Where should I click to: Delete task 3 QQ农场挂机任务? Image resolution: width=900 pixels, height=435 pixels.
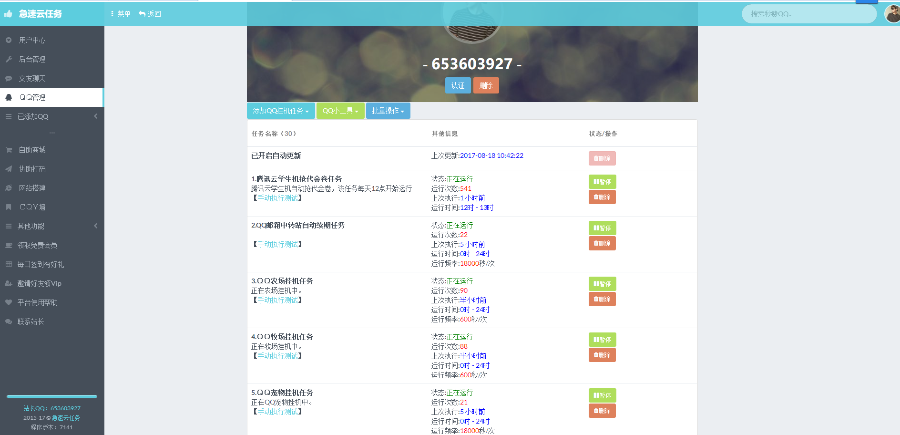(602, 299)
